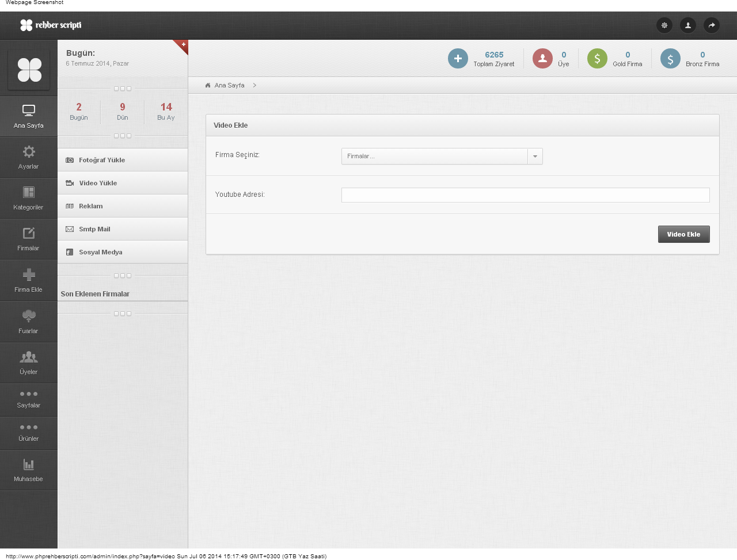Open Fuarlar icon in sidebar
This screenshot has height=560, width=737.
(x=29, y=315)
